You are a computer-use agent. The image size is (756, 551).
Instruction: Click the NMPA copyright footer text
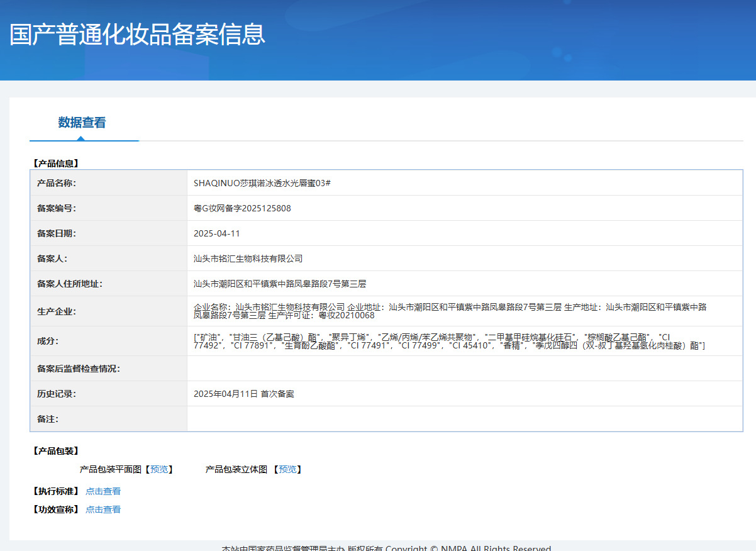pos(386,548)
